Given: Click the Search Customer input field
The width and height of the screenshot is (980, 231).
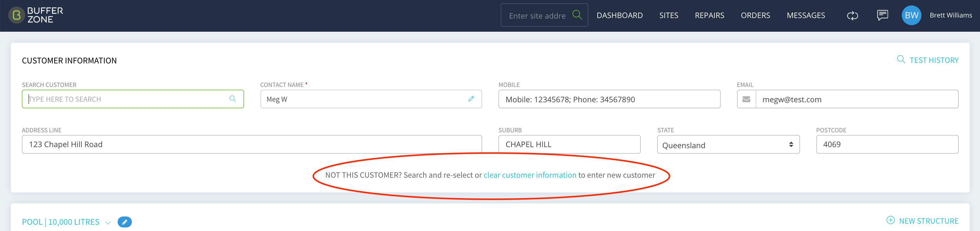Looking at the screenshot, I should coord(133,99).
